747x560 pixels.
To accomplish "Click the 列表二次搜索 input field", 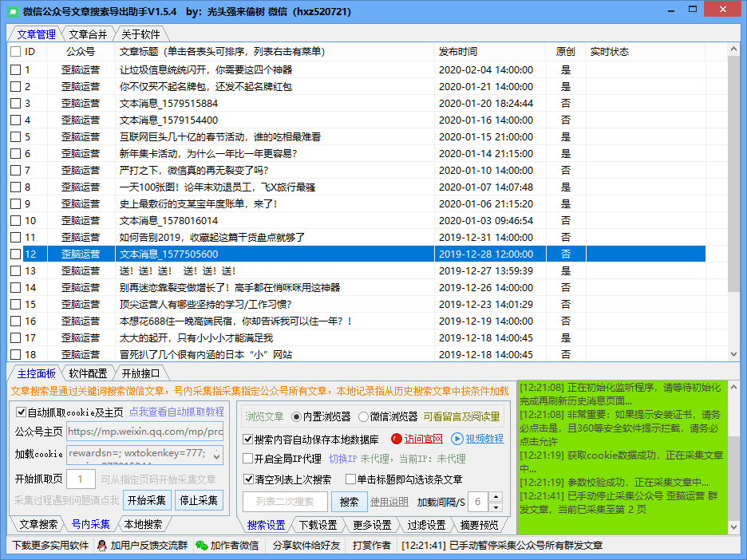I will pos(285,502).
